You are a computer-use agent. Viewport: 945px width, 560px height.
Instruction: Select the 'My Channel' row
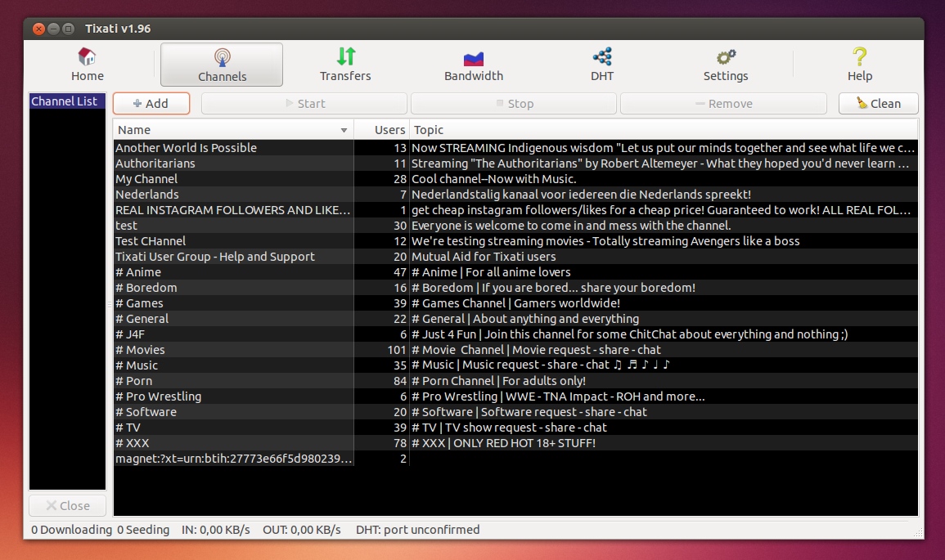click(515, 179)
